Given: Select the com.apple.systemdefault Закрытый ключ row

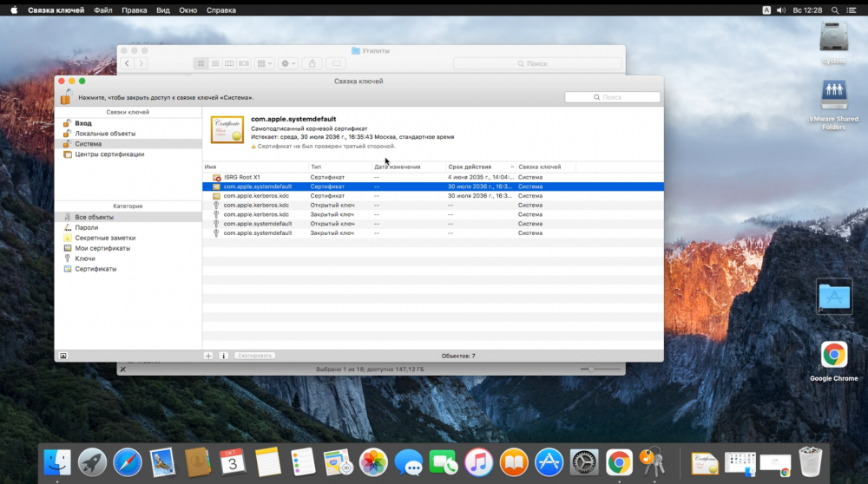Looking at the screenshot, I should coord(433,232).
